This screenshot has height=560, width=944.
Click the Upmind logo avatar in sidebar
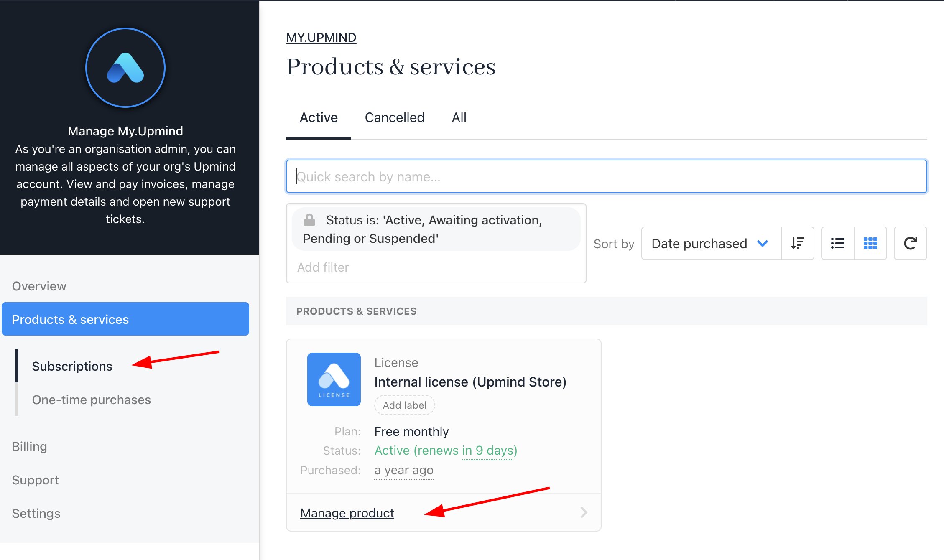pos(125,68)
